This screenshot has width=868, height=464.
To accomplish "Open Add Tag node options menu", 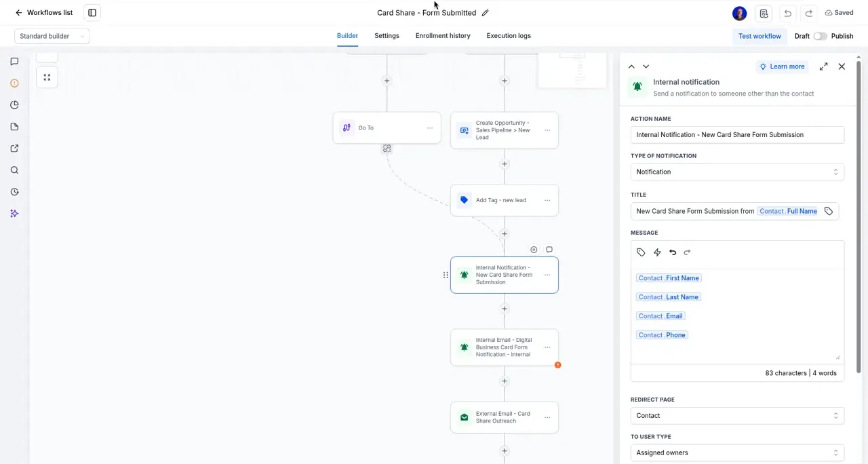I will coord(547,200).
